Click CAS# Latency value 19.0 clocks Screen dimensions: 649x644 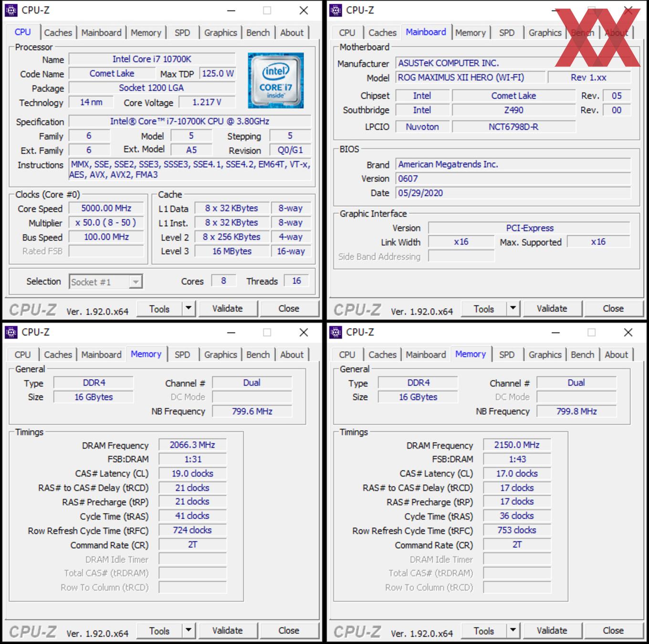pos(192,474)
